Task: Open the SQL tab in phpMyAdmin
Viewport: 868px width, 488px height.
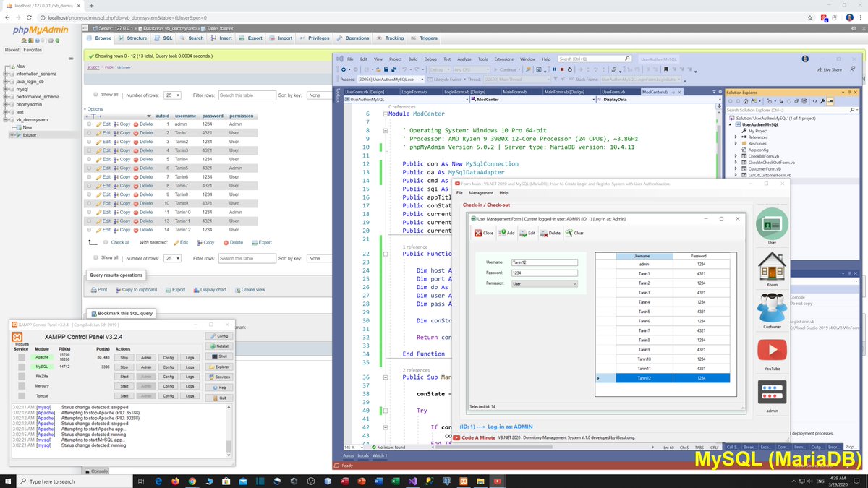Action: click(163, 38)
